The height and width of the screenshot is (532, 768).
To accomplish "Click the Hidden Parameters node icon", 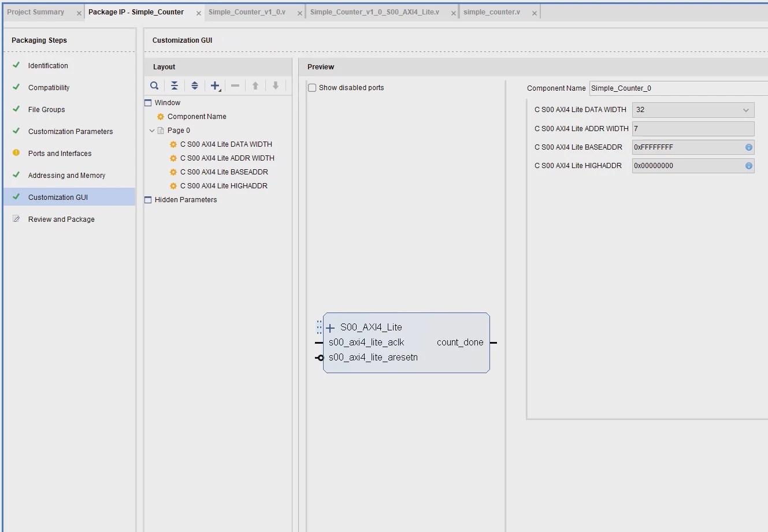I will (x=148, y=200).
